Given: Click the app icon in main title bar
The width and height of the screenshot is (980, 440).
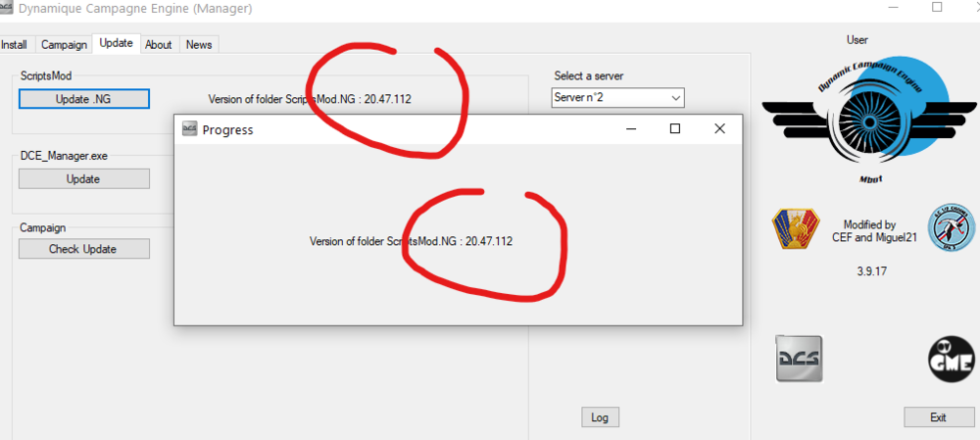Looking at the screenshot, I should tap(7, 9).
